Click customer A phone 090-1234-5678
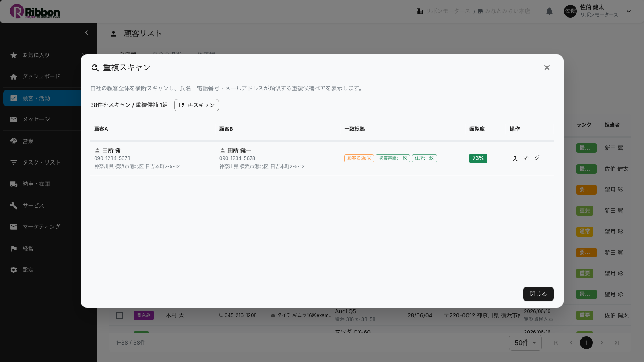Viewport: 644px width, 362px height. [x=112, y=158]
